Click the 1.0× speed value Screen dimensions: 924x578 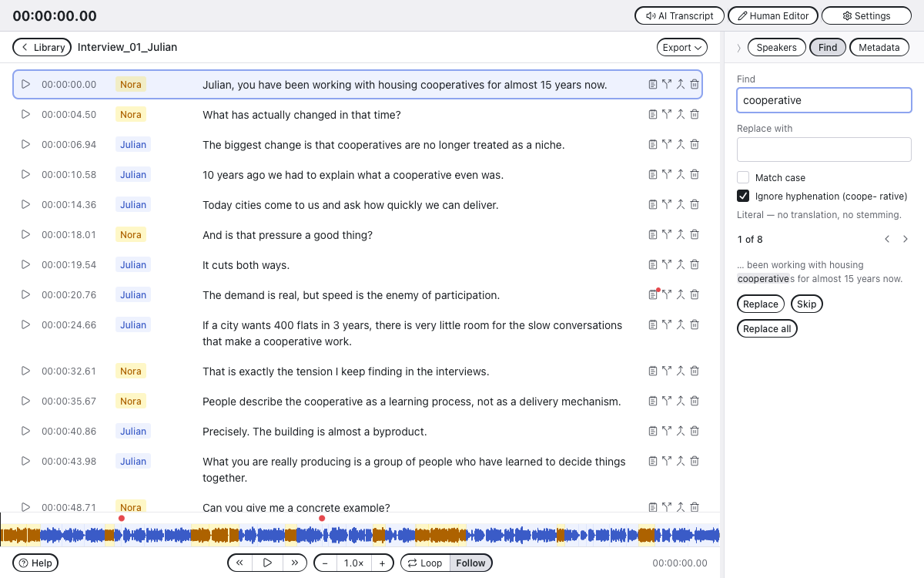click(353, 563)
